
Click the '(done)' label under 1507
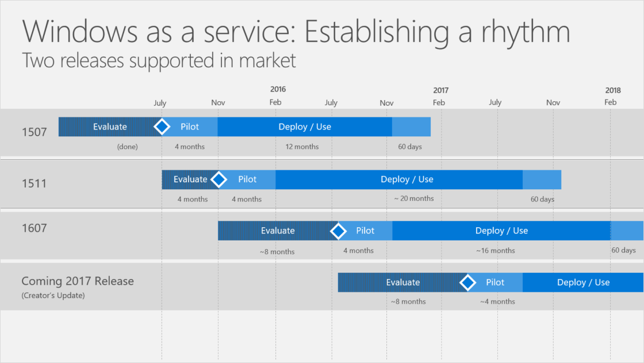coord(127,147)
